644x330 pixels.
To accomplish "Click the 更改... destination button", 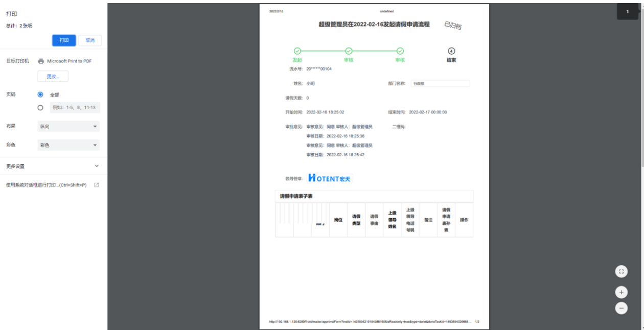I will 53,76.
